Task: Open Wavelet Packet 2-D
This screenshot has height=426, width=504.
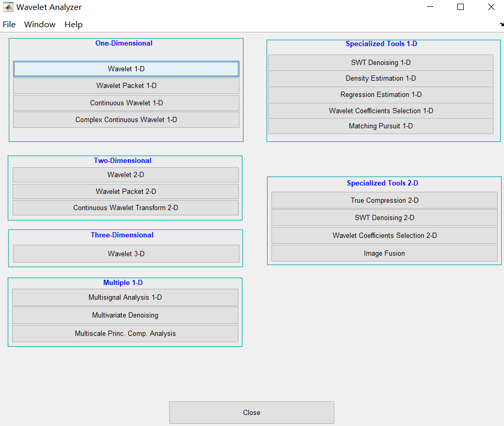Action: coord(126,191)
